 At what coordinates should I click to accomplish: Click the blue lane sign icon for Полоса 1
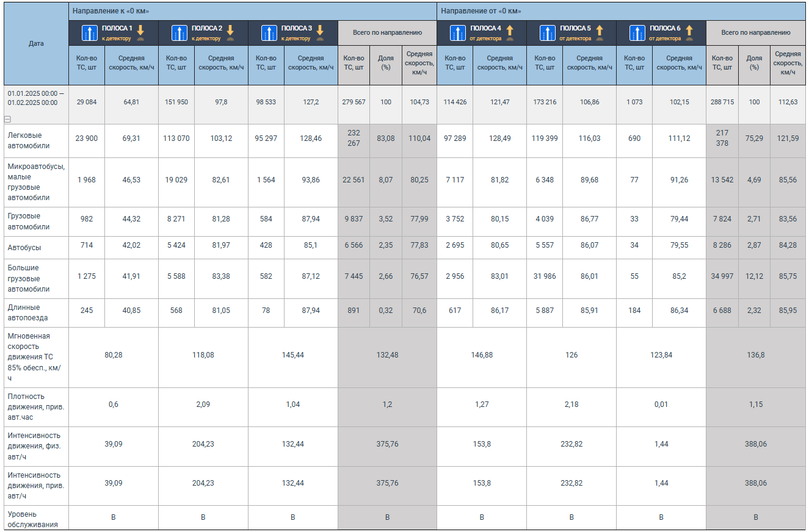click(x=90, y=33)
